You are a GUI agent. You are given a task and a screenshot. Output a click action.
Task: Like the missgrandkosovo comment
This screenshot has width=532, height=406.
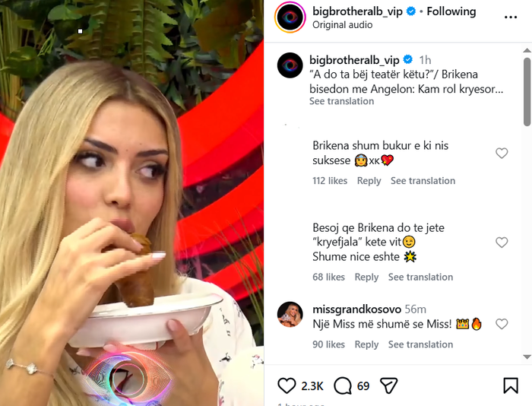tap(502, 324)
